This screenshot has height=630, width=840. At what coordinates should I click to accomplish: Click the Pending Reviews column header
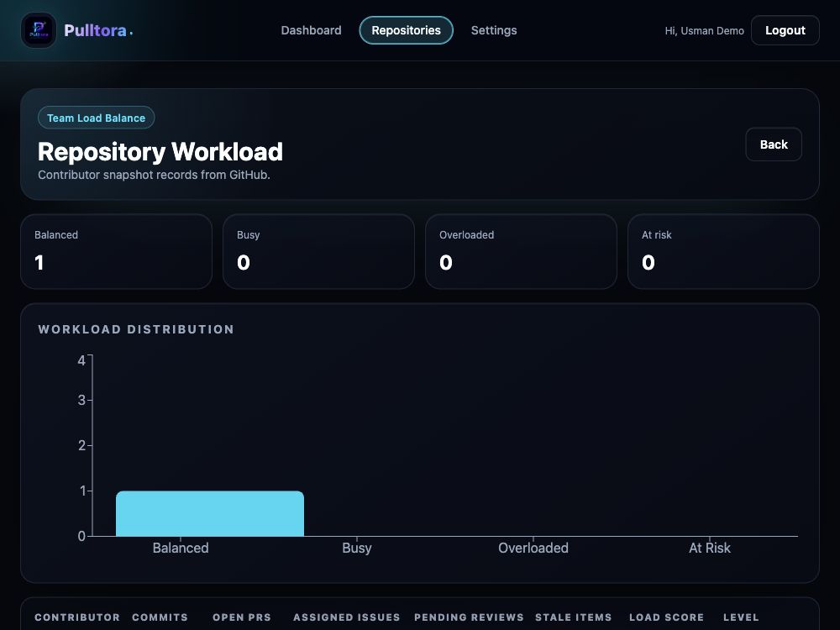click(x=469, y=617)
